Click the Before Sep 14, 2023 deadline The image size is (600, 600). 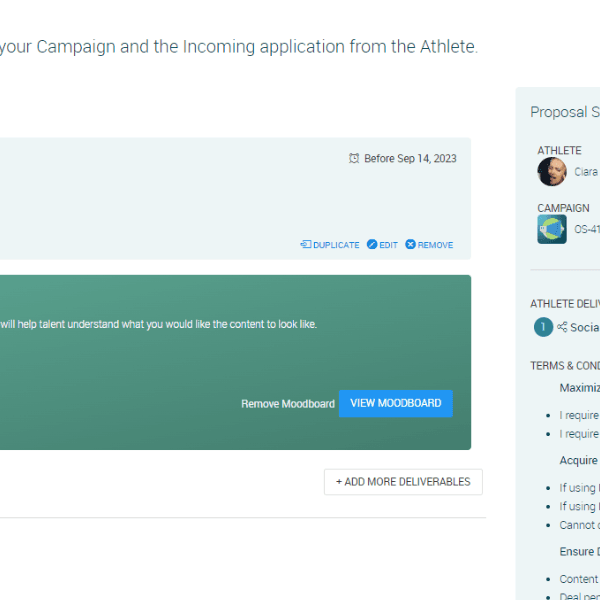coord(410,159)
